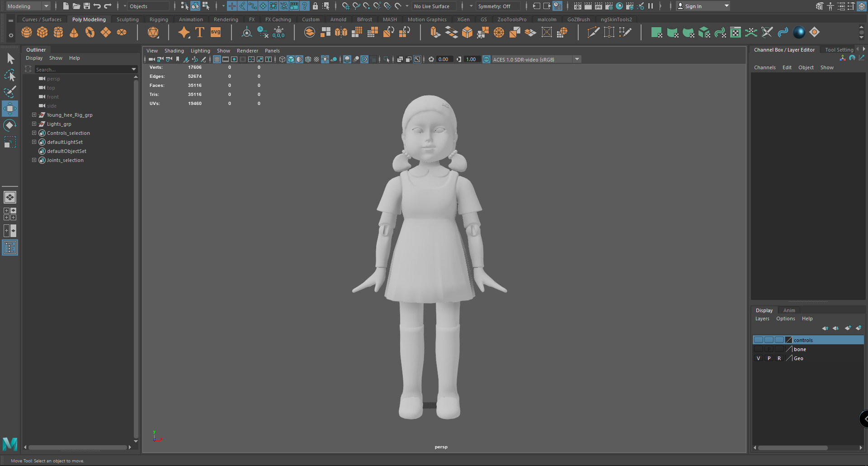The image size is (868, 466).
Task: Select the Move tool in toolbox
Action: pyautogui.click(x=10, y=109)
